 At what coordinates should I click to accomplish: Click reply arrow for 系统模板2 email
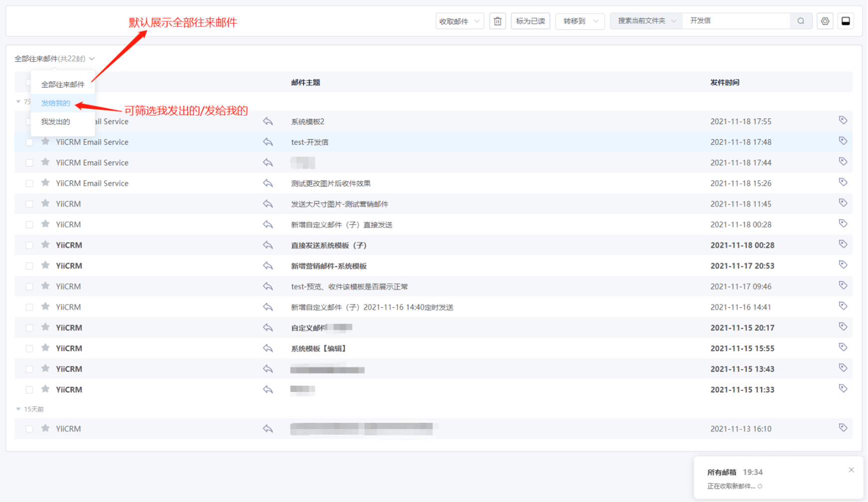coord(268,121)
